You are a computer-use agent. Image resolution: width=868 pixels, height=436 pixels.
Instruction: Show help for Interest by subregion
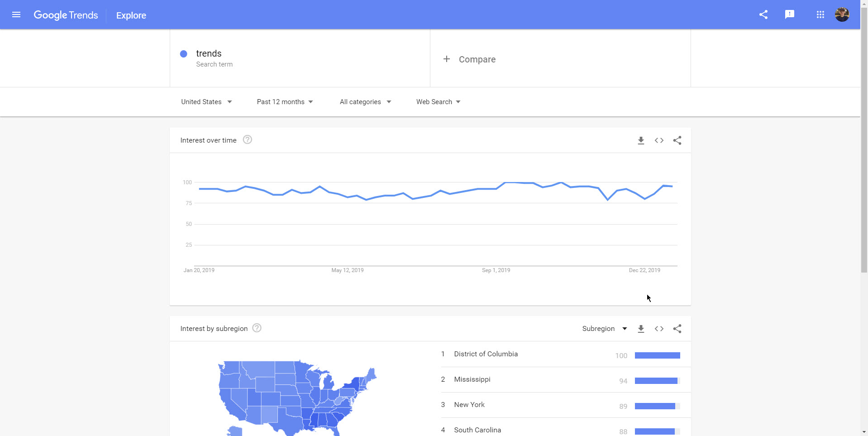point(257,328)
